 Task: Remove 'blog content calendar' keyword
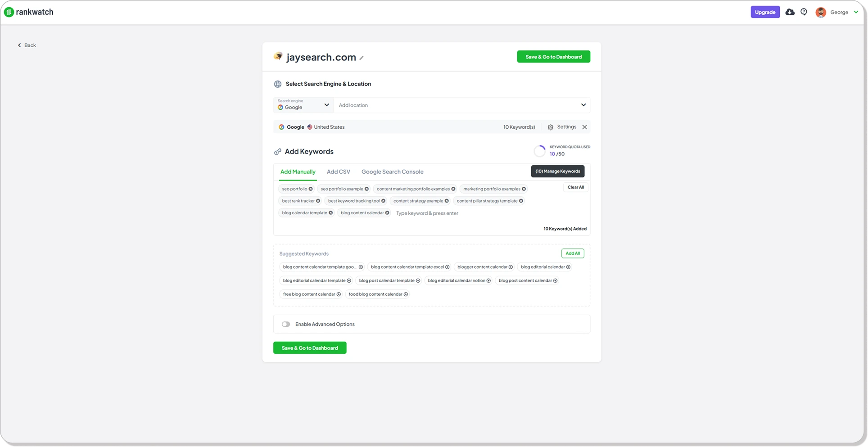387,213
